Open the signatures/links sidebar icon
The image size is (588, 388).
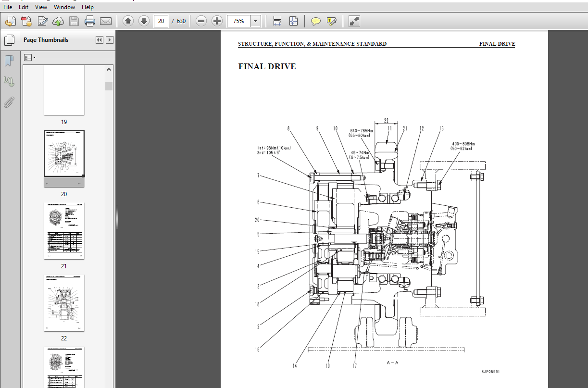(9, 81)
